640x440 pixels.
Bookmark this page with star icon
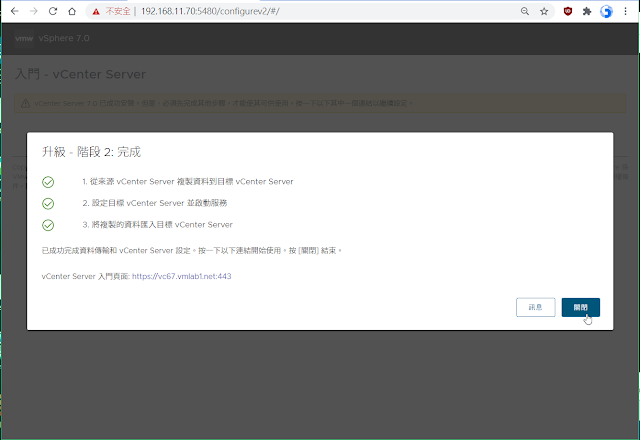coord(544,11)
